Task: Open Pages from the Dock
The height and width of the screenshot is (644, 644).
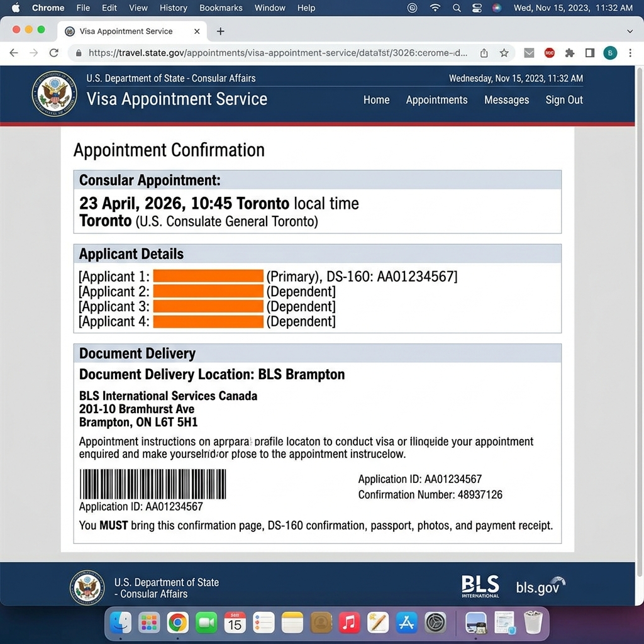Action: (x=378, y=623)
